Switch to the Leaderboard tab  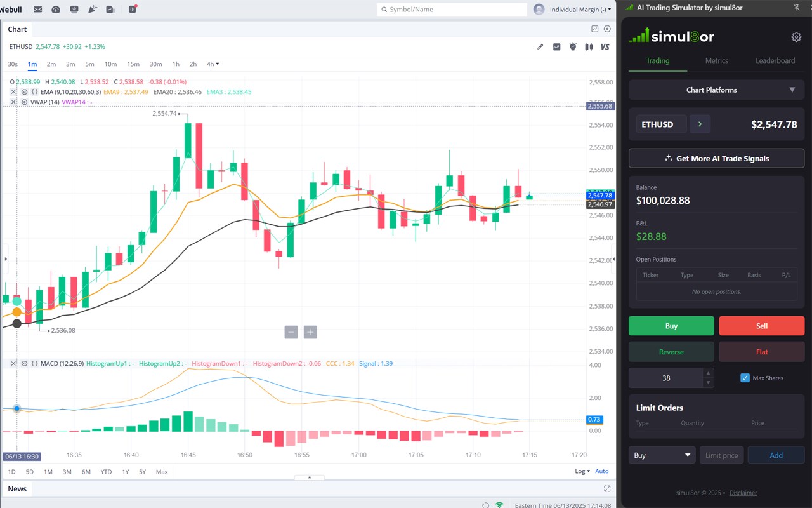click(775, 61)
